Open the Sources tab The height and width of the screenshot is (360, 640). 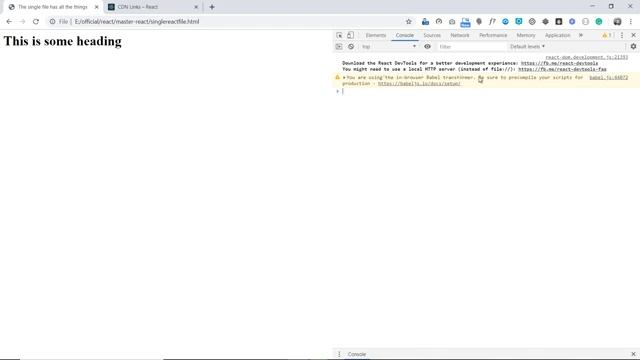click(x=432, y=36)
